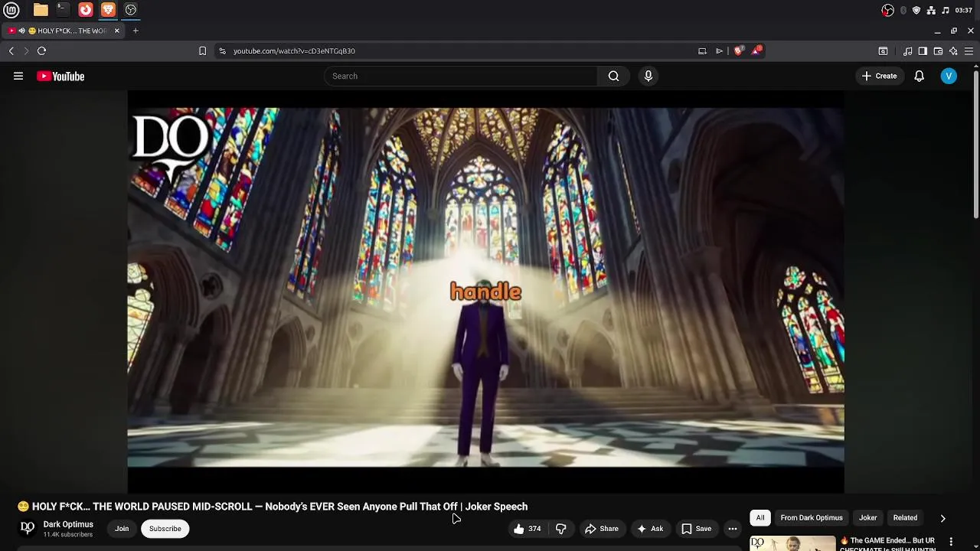Launch the Terminal from the taskbar
The width and height of the screenshot is (980, 551).
pos(63,10)
